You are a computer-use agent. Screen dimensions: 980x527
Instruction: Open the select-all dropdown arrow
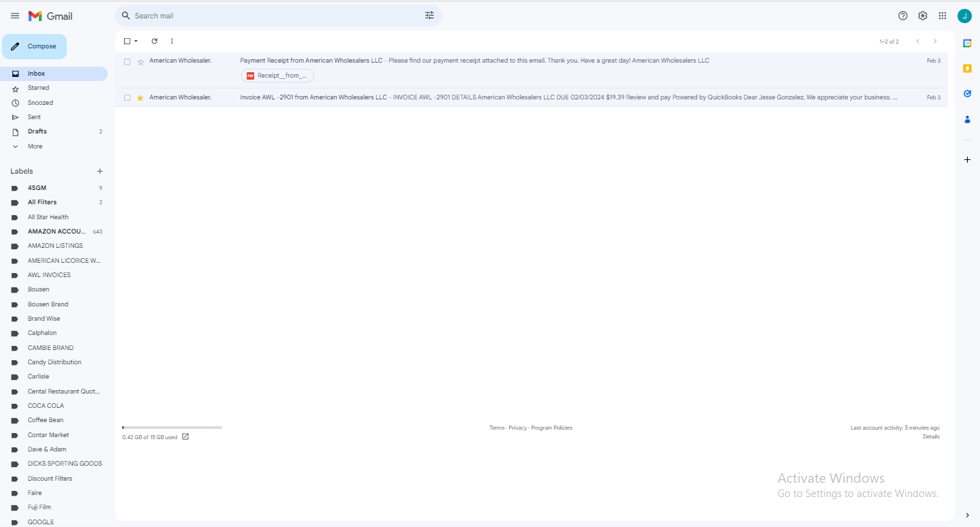click(x=136, y=42)
